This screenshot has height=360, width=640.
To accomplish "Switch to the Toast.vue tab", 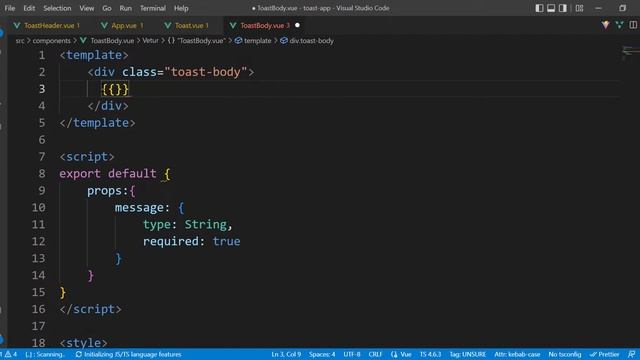I will coord(189,25).
